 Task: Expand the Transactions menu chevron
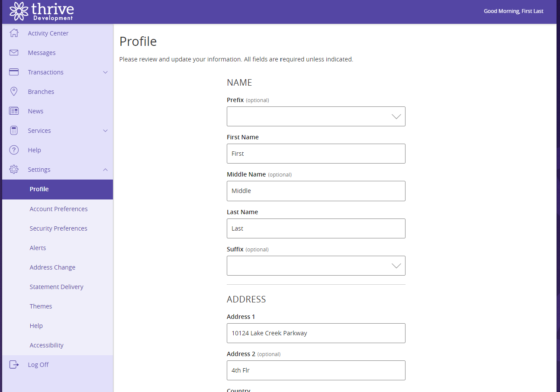tap(105, 72)
